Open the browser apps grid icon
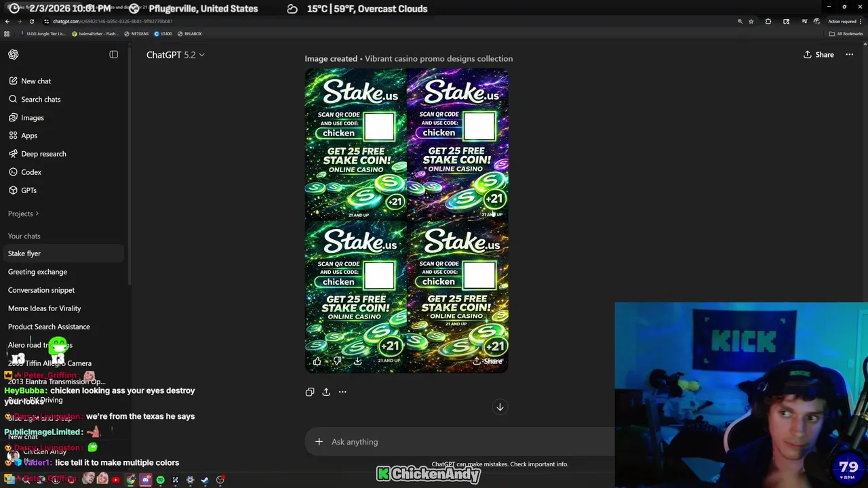Screen dimensions: 868x488 click(x=7, y=34)
